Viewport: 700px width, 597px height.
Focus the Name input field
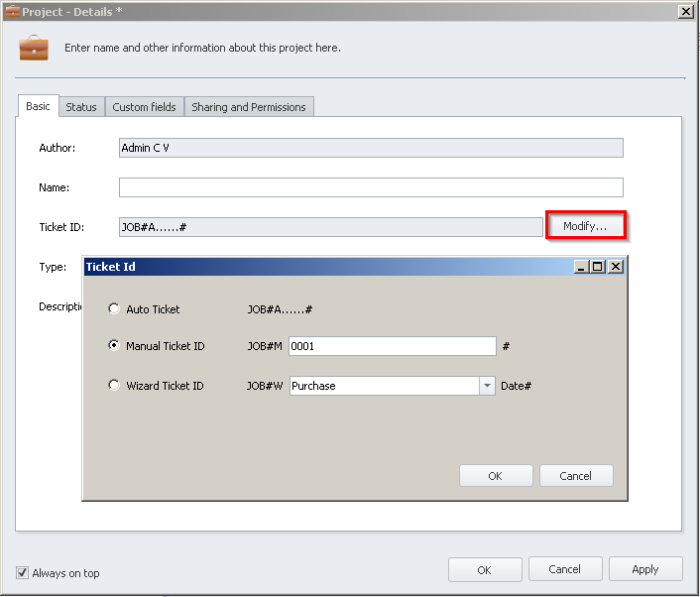click(x=371, y=187)
